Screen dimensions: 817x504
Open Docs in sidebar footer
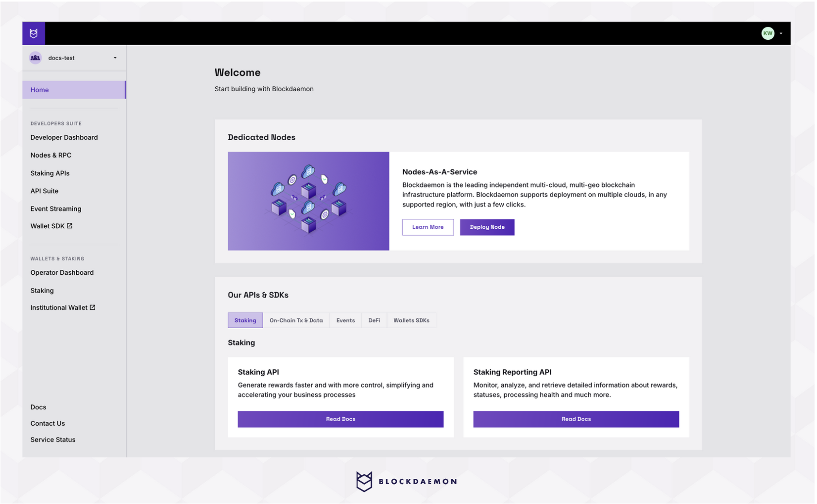coord(38,407)
